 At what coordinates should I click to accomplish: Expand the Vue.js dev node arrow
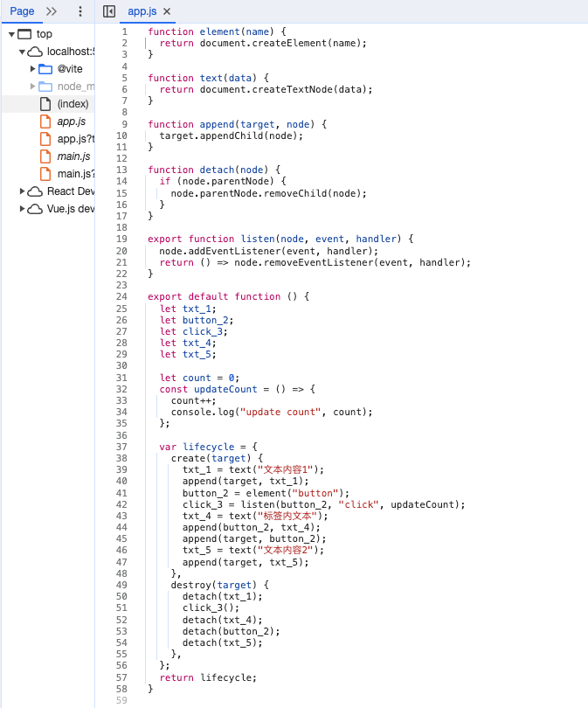coord(22,209)
